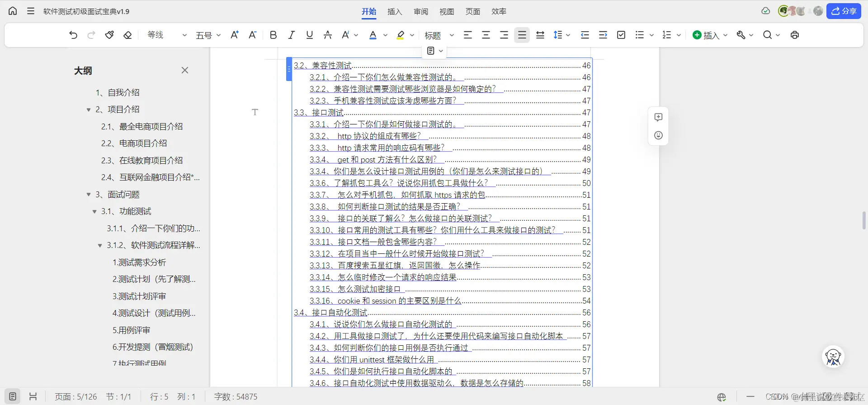The width and height of the screenshot is (868, 405).
Task: Open the line spacing options
Action: (x=562, y=35)
